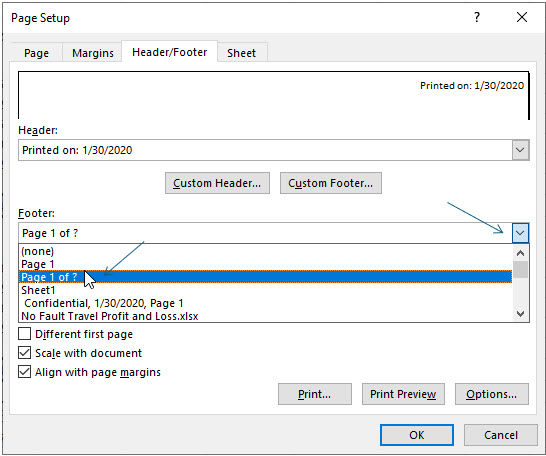Open Print Preview
Screen dimensions: 546x456
[x=403, y=394]
